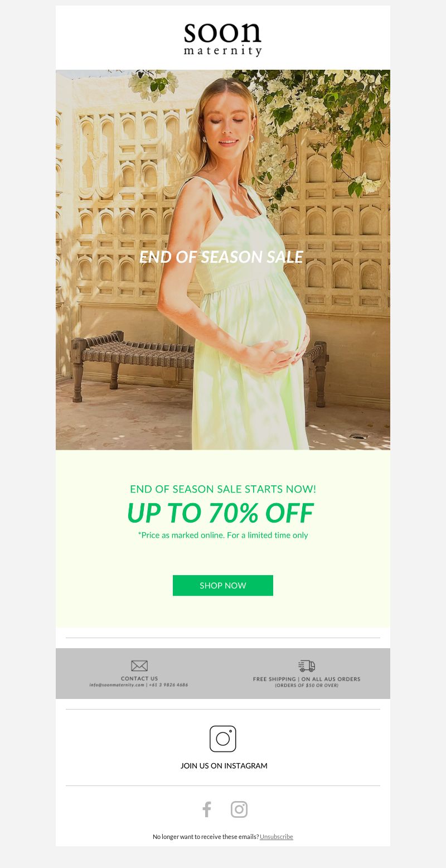This screenshot has height=868, width=446.
Task: Open the pregnant model hero image
Action: 223,260
